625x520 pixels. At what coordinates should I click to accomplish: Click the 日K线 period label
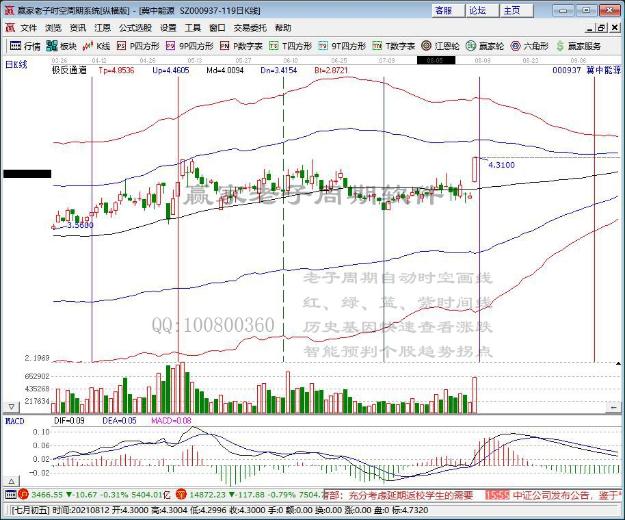16,64
